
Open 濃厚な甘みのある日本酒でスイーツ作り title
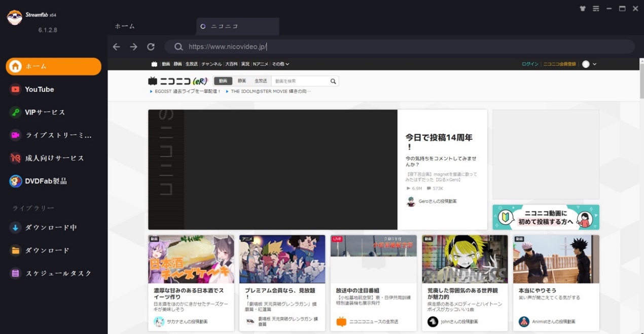(189, 294)
